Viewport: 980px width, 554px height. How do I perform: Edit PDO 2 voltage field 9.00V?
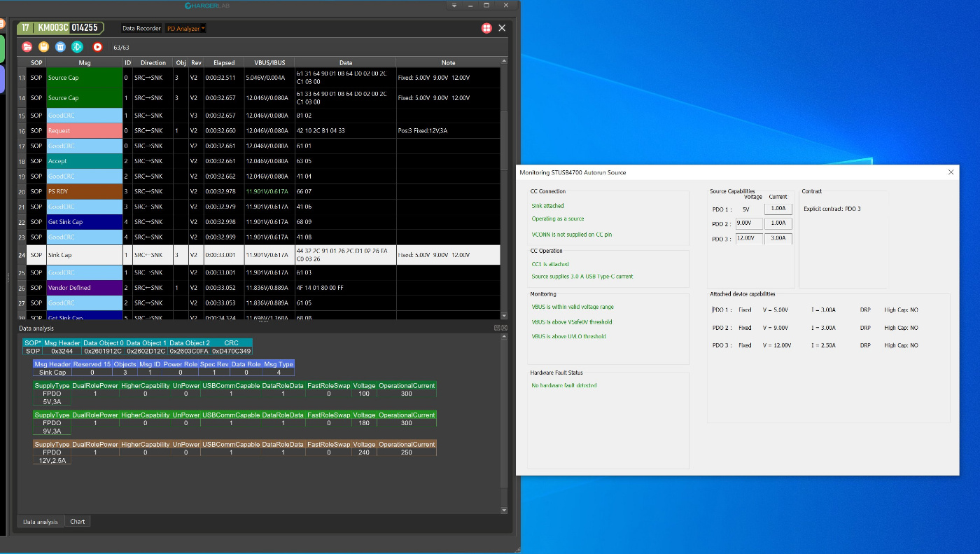click(x=748, y=223)
